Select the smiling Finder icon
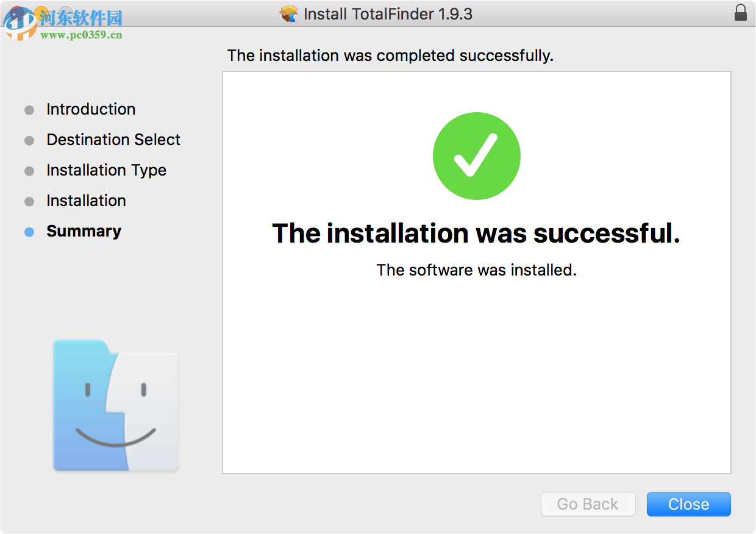The image size is (756, 534). [115, 405]
